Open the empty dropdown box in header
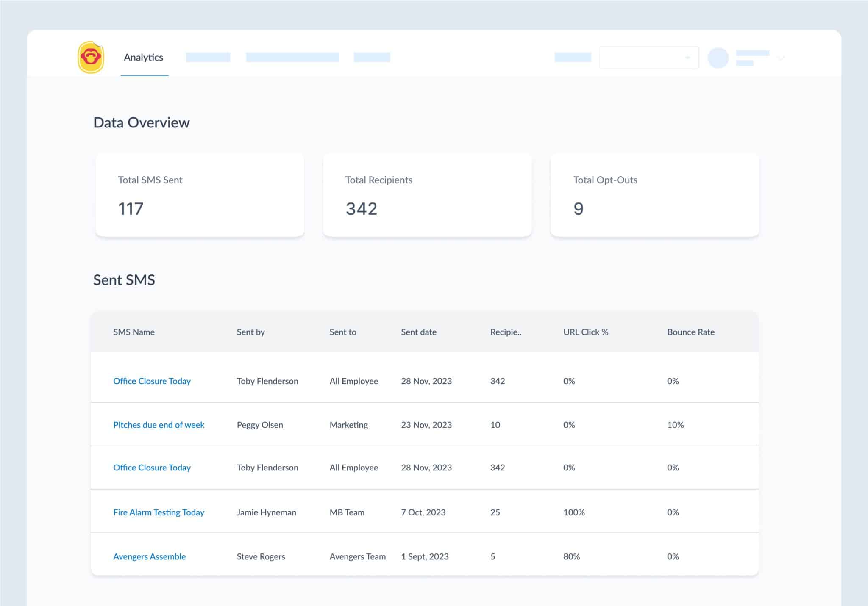 649,58
